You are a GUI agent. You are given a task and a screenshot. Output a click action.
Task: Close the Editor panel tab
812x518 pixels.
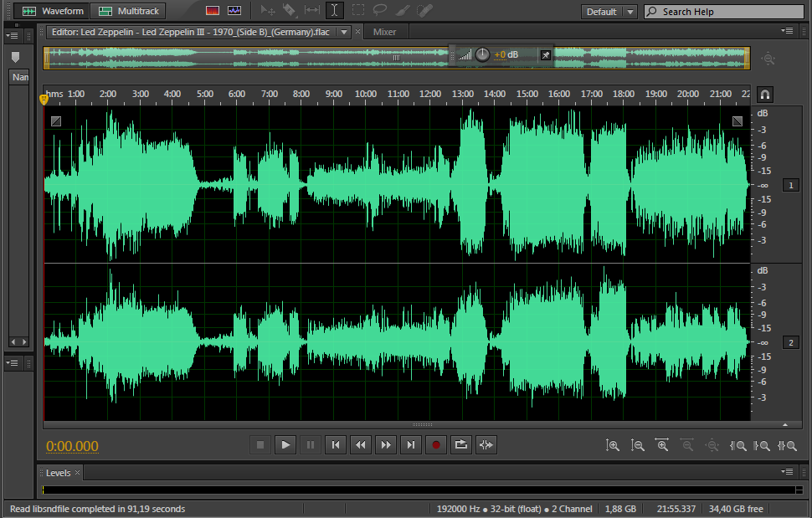(357, 32)
